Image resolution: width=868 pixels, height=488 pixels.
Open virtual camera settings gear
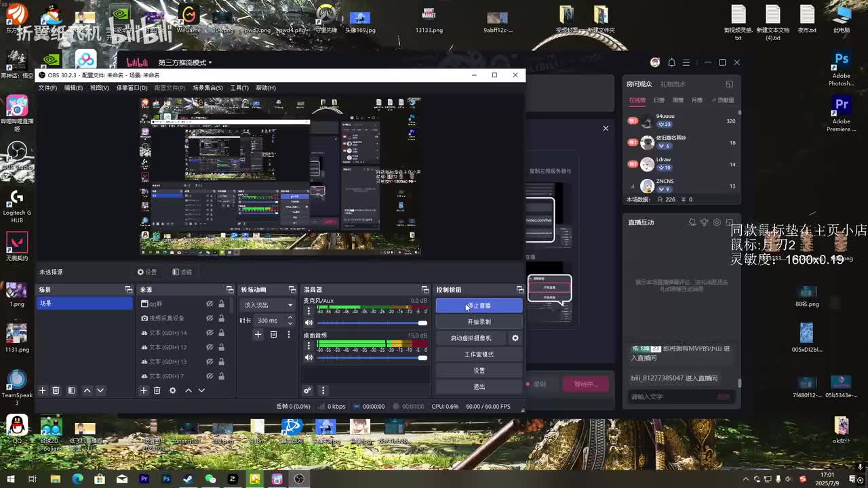click(x=515, y=338)
